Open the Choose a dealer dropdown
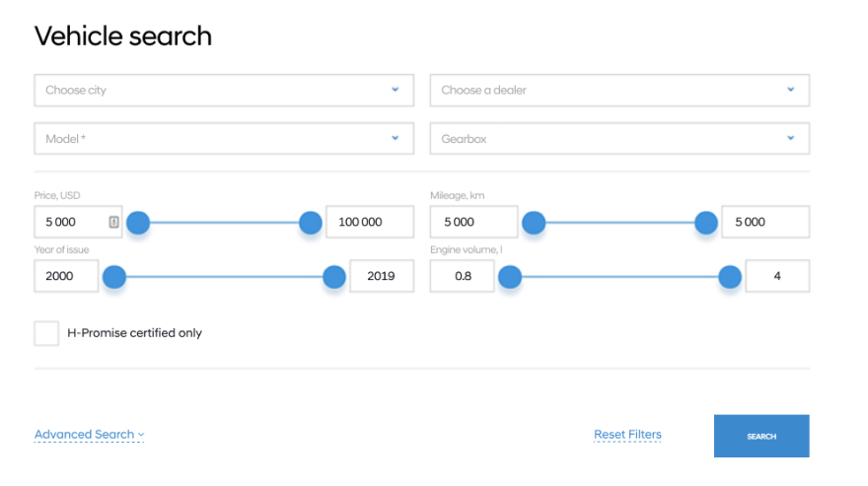 [619, 90]
